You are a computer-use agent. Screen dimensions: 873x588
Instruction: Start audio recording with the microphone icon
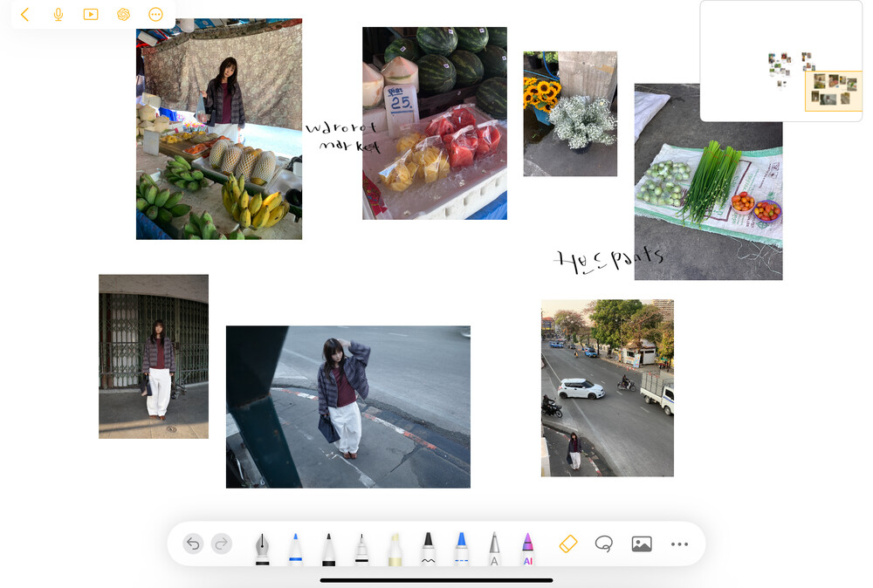[58, 15]
